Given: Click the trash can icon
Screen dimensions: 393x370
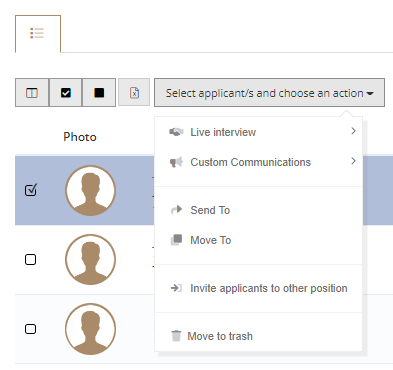Looking at the screenshot, I should click(x=176, y=336).
